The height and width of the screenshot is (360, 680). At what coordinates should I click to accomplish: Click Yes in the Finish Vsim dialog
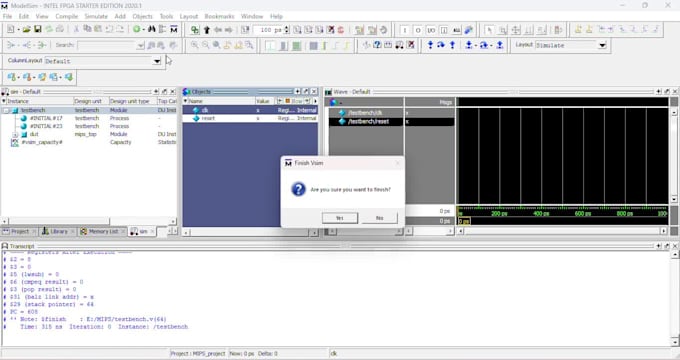pyautogui.click(x=340, y=218)
